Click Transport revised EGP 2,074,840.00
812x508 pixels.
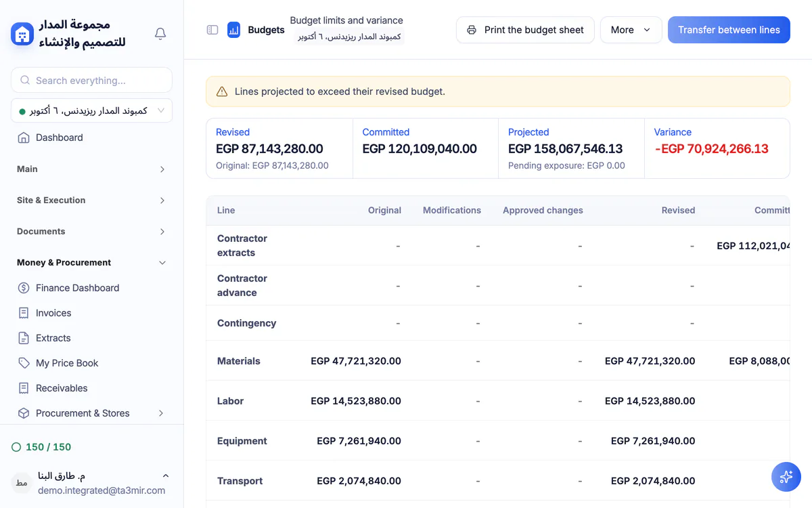click(x=653, y=481)
